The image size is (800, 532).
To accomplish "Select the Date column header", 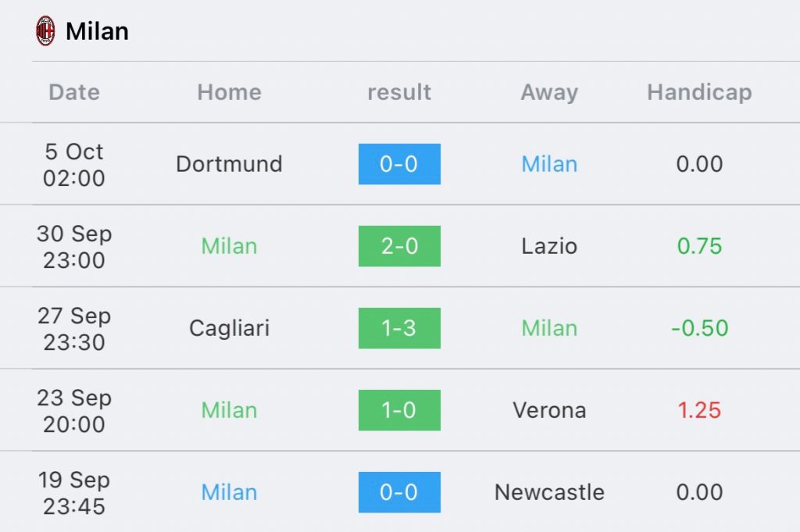I will coord(74,92).
